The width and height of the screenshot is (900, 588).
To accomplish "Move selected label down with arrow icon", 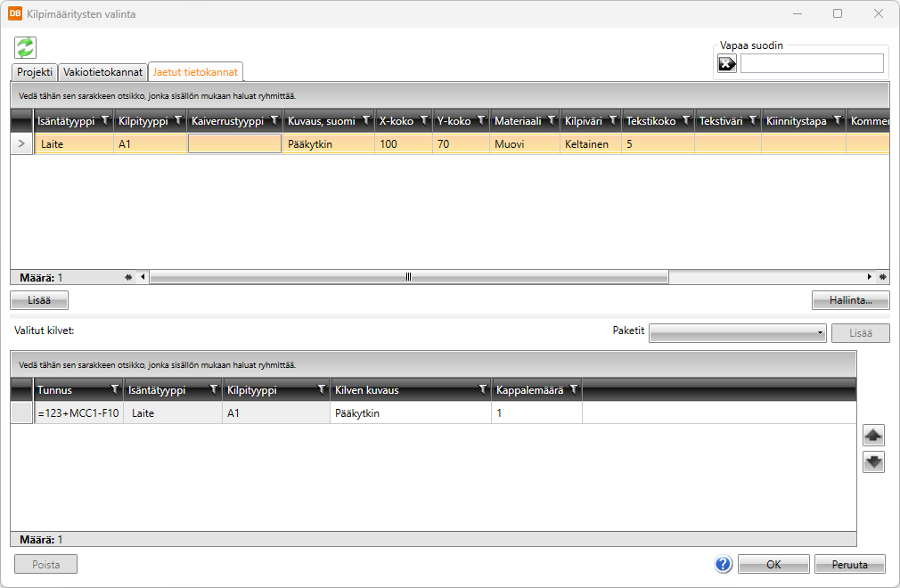I will [873, 462].
